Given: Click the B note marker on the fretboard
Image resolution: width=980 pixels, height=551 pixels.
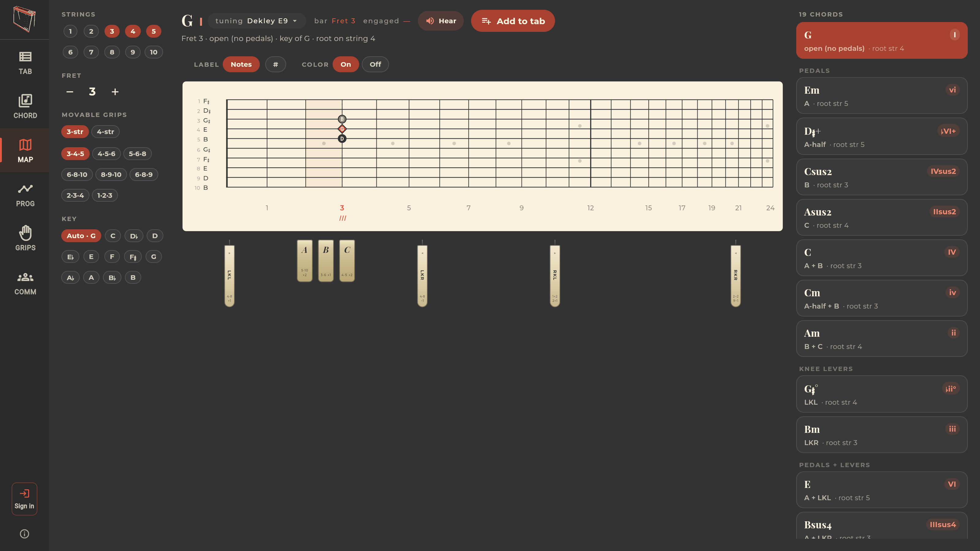Looking at the screenshot, I should click(342, 119).
